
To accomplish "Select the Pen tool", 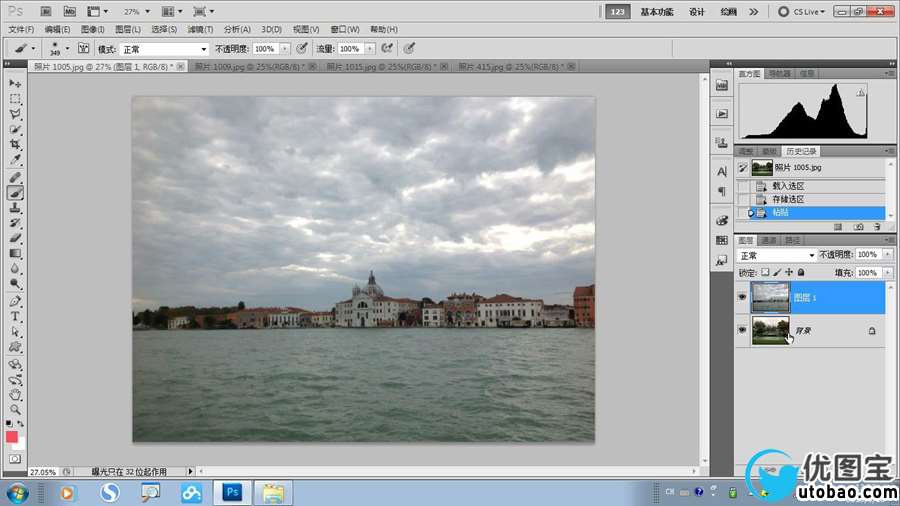I will click(x=15, y=301).
